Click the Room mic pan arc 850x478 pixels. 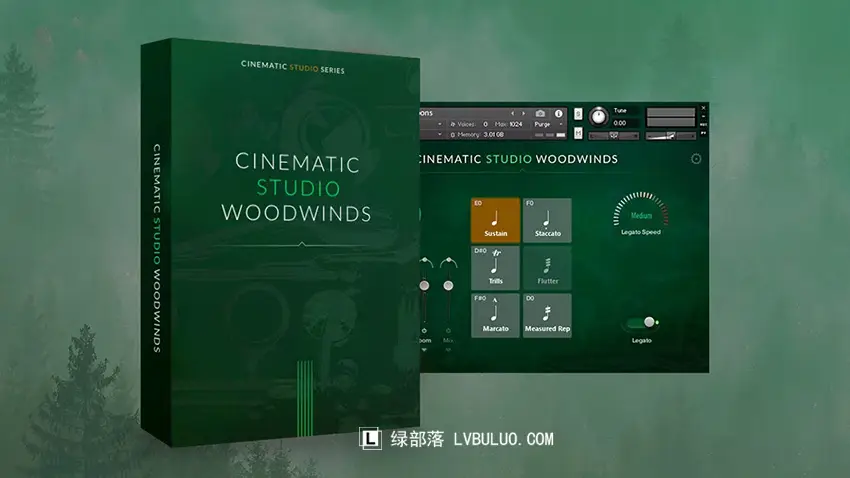426,262
